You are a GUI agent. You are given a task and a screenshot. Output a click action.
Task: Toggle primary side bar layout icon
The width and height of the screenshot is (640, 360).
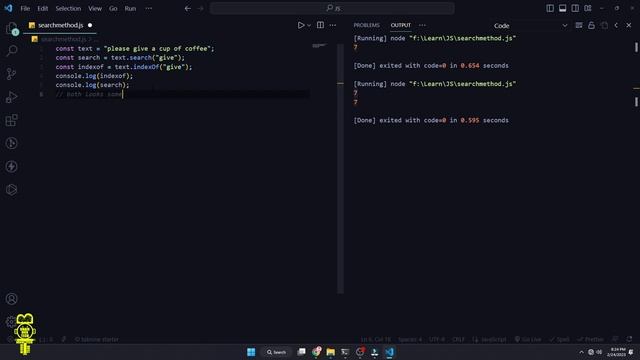click(x=550, y=8)
